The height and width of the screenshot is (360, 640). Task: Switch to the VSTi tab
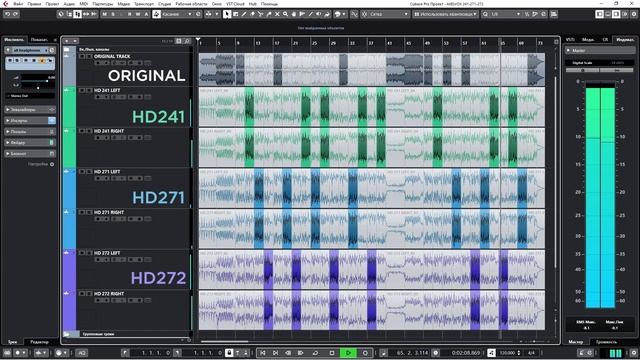(570, 40)
